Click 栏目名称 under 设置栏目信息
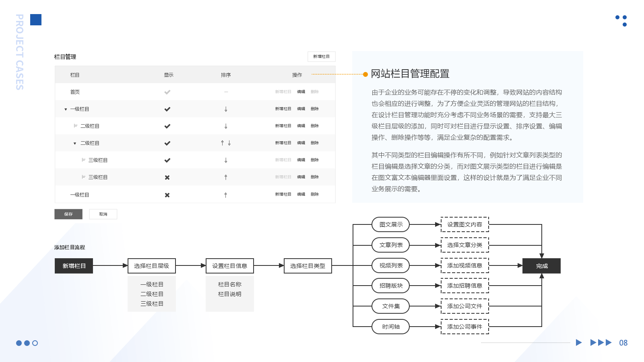The width and height of the screenshot is (644, 362). click(230, 284)
